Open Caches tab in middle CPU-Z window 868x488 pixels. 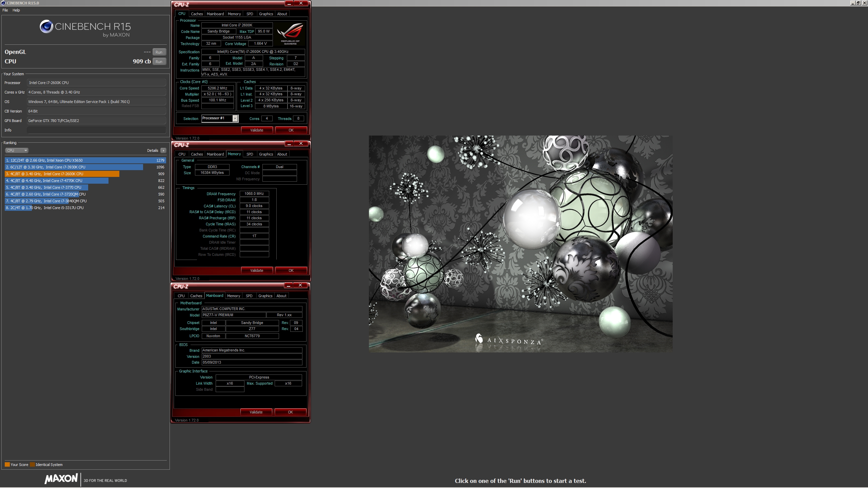coord(197,154)
